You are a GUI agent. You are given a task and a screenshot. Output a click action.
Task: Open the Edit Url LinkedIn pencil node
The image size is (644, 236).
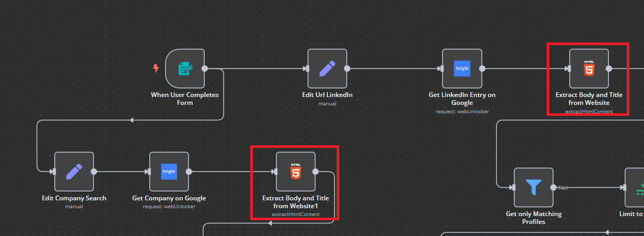tap(327, 68)
